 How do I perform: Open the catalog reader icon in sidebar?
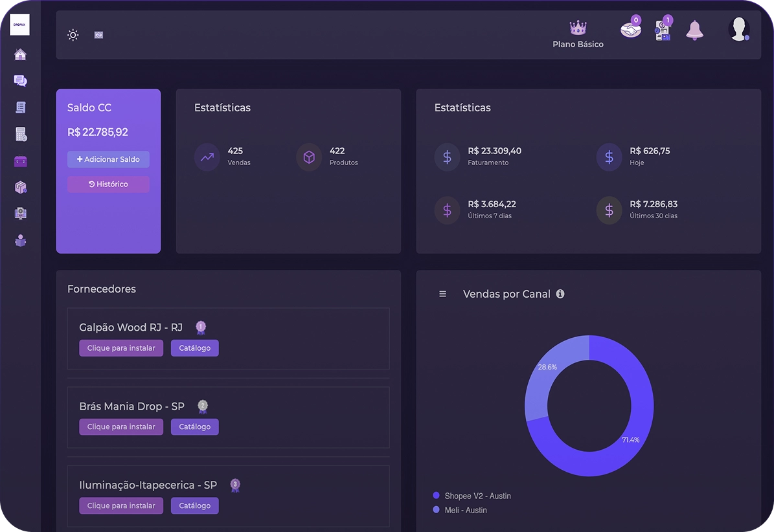coord(20,240)
